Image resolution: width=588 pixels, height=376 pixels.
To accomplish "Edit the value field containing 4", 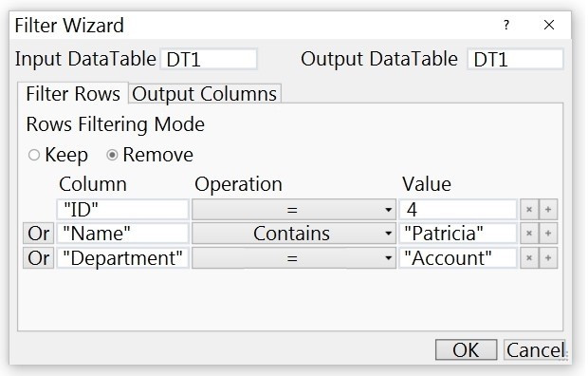I will (458, 210).
